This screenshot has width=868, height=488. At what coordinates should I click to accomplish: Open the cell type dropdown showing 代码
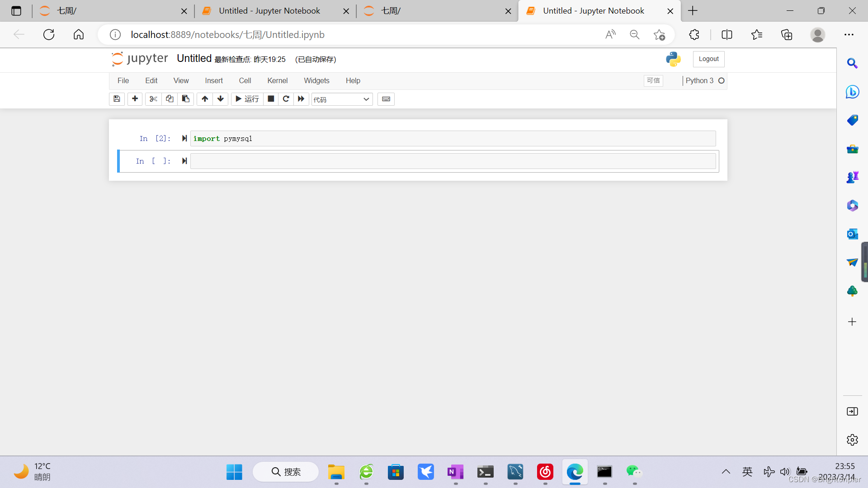[x=341, y=99]
